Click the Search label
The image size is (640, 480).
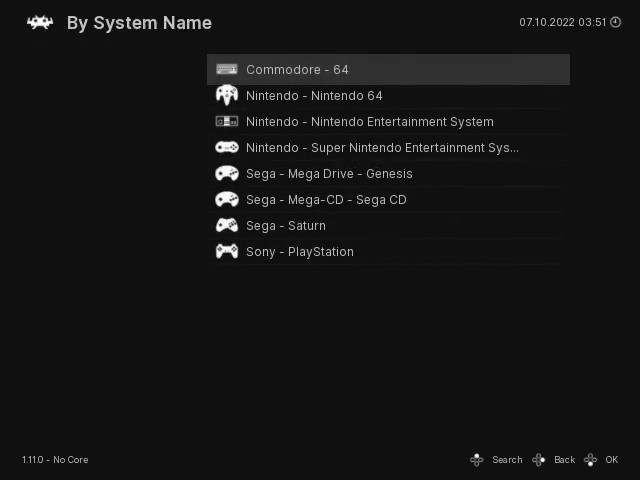point(507,460)
